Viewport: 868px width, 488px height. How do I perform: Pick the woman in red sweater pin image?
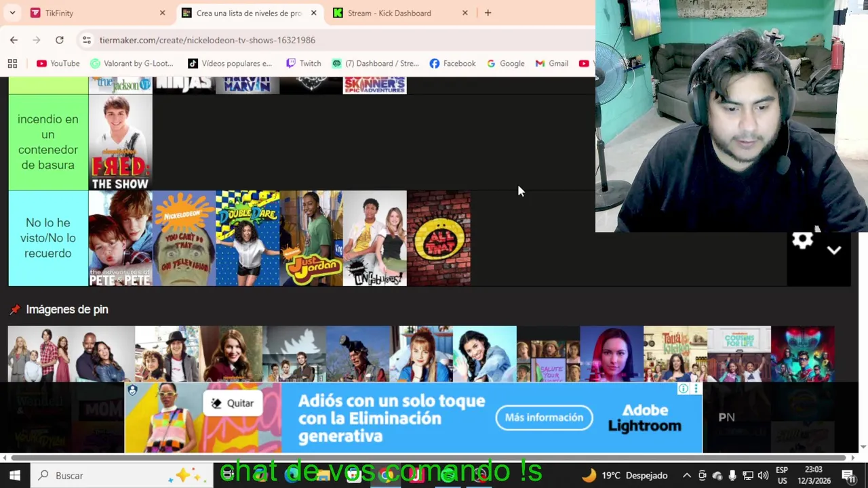231,354
